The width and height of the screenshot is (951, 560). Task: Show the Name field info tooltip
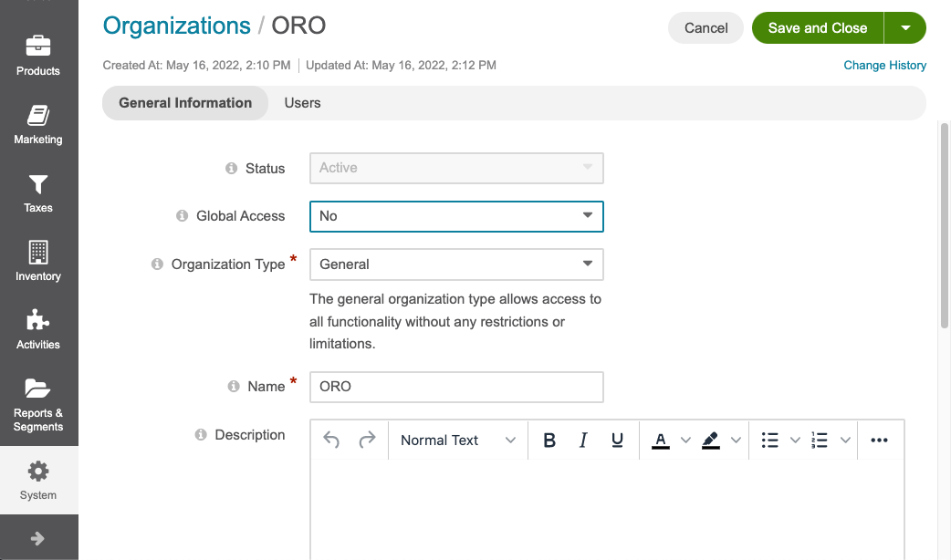[x=234, y=387]
